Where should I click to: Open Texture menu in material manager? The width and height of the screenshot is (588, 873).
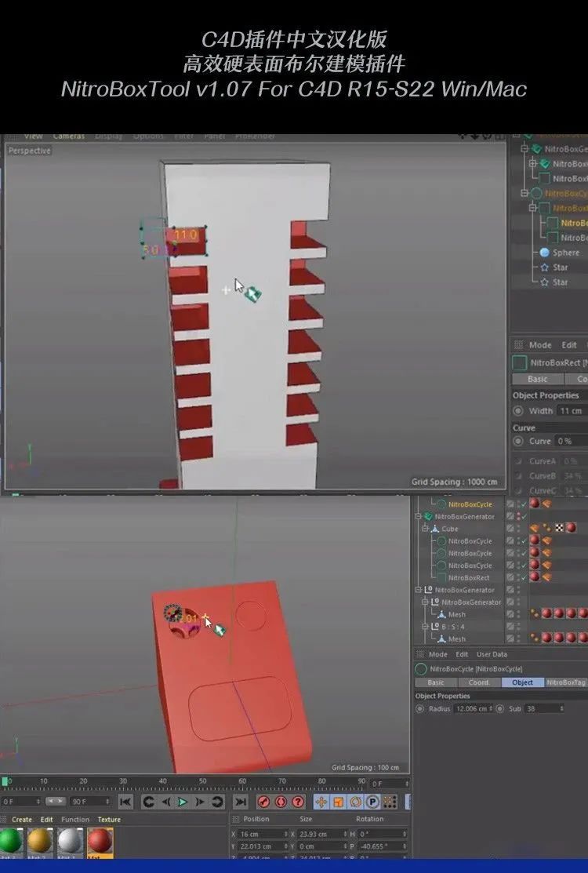coord(109,820)
